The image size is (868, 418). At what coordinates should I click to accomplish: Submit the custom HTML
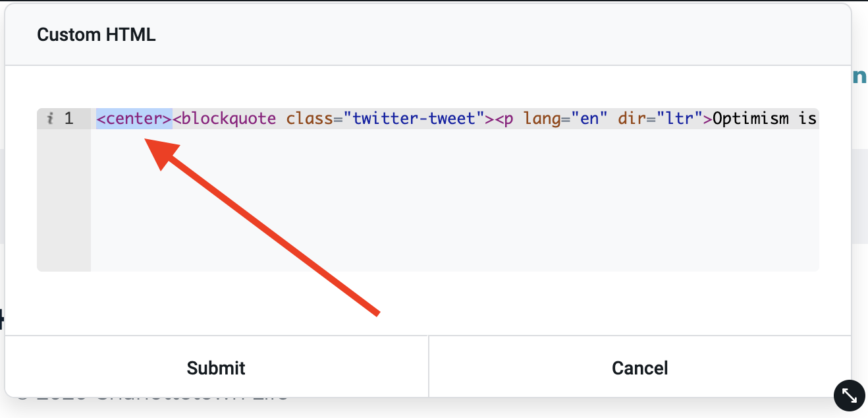[x=216, y=367]
